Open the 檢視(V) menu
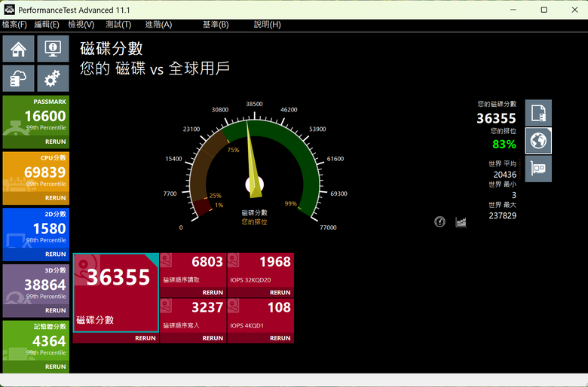The width and height of the screenshot is (588, 387). click(x=81, y=25)
